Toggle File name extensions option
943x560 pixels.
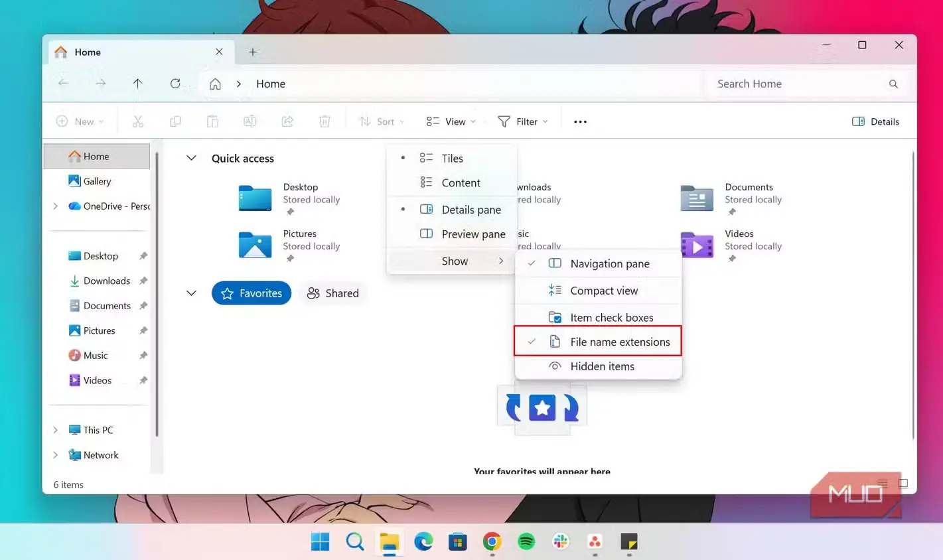[598, 342]
